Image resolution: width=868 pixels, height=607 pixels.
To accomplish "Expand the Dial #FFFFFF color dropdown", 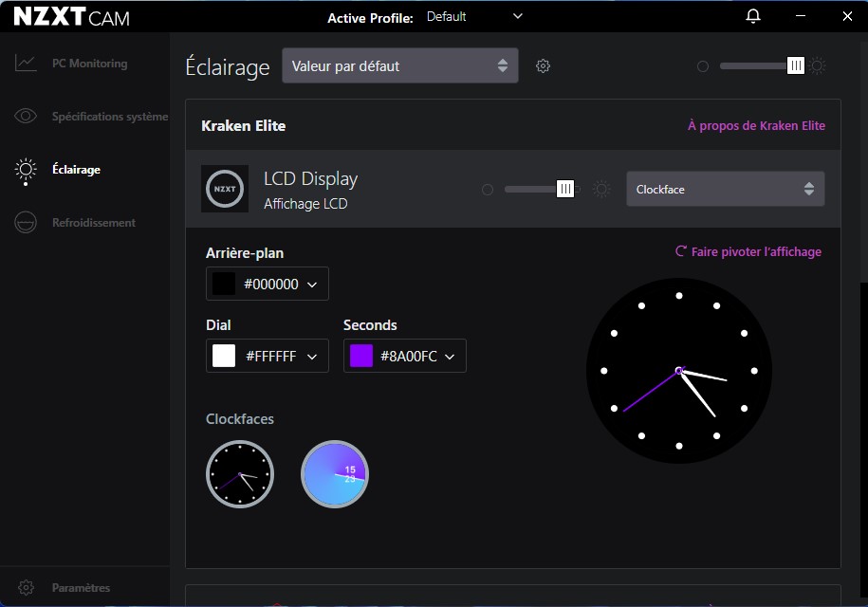I will pos(267,356).
